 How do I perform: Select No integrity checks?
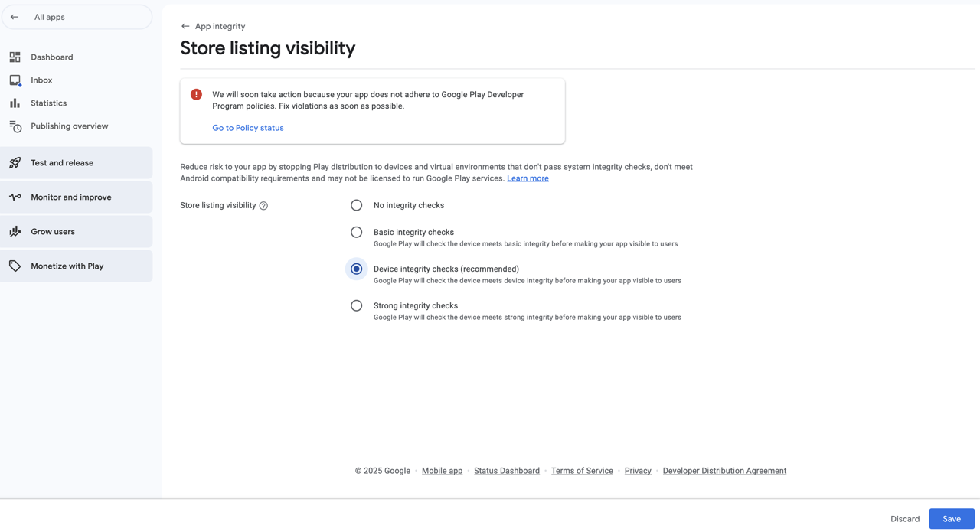(356, 205)
